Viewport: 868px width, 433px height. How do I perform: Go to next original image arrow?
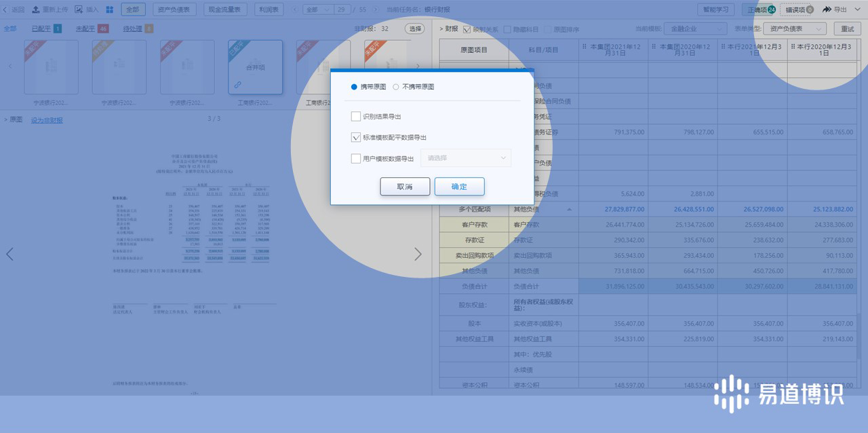pyautogui.click(x=418, y=254)
